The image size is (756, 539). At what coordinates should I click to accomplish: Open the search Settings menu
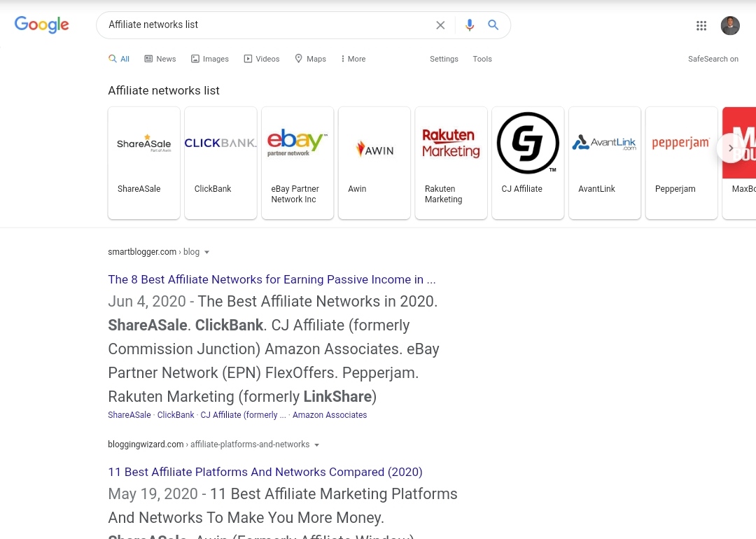pos(444,59)
